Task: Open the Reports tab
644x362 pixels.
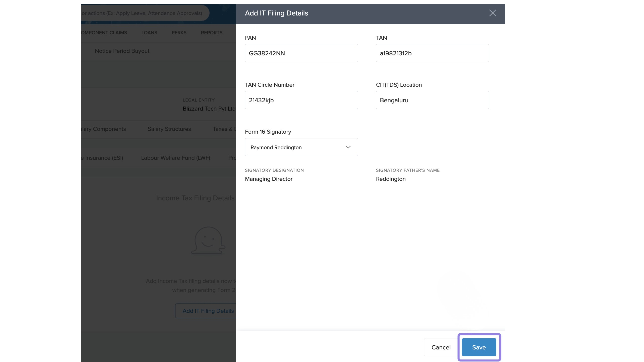Action: pos(211,33)
